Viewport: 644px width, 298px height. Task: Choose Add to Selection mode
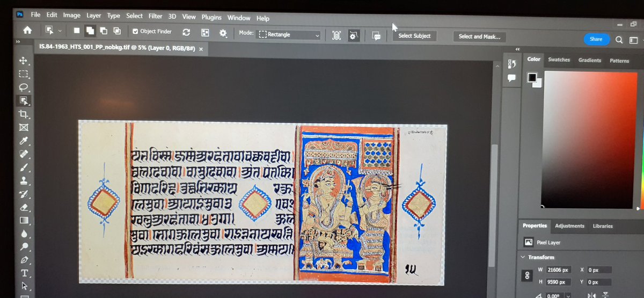91,31
